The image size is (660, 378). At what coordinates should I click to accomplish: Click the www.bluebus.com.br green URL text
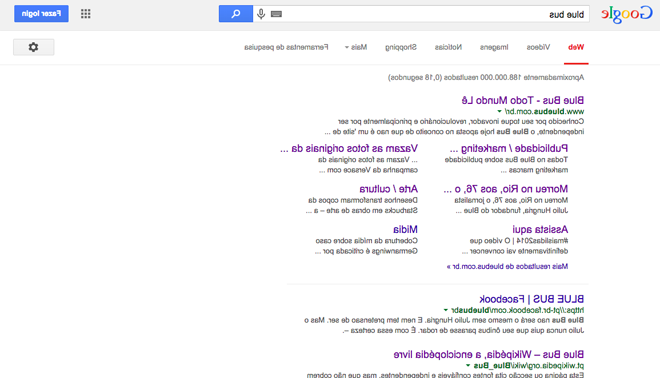pos(544,112)
